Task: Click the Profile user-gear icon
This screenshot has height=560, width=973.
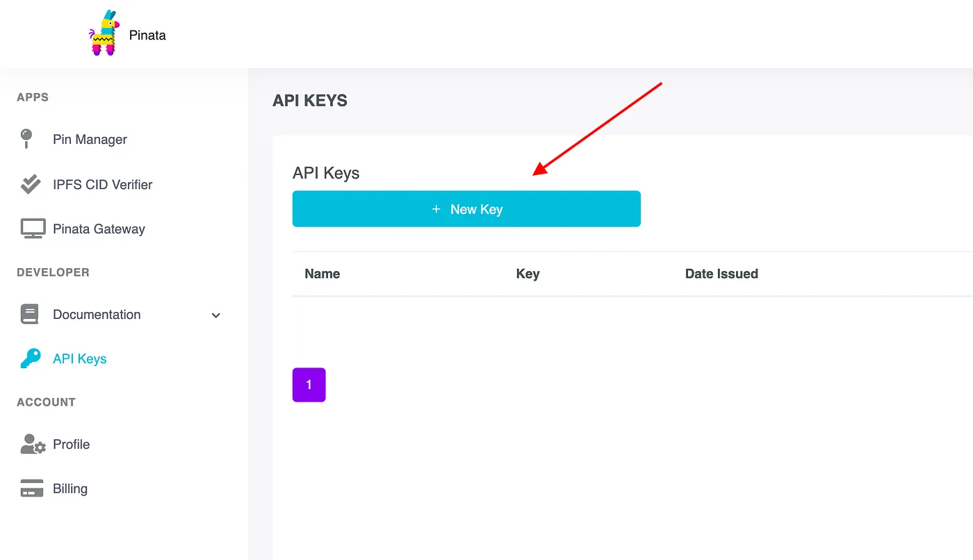Action: point(32,444)
